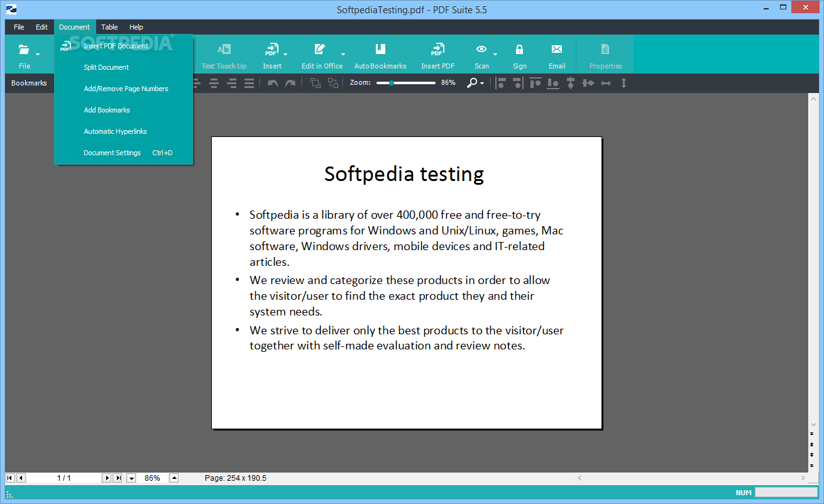The width and height of the screenshot is (824, 504).
Task: Expand the Edit in Office dropdown arrow
Action: (343, 55)
